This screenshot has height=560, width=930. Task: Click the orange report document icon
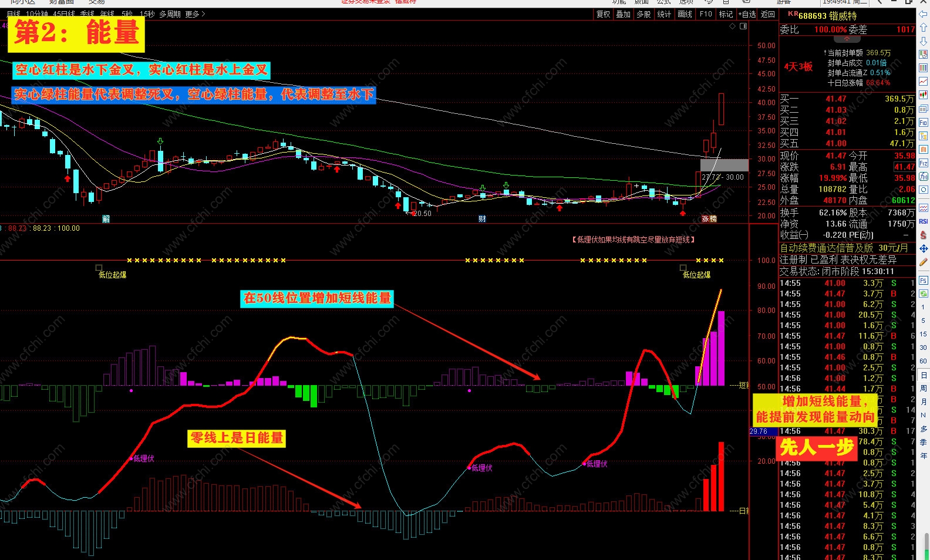tap(923, 149)
